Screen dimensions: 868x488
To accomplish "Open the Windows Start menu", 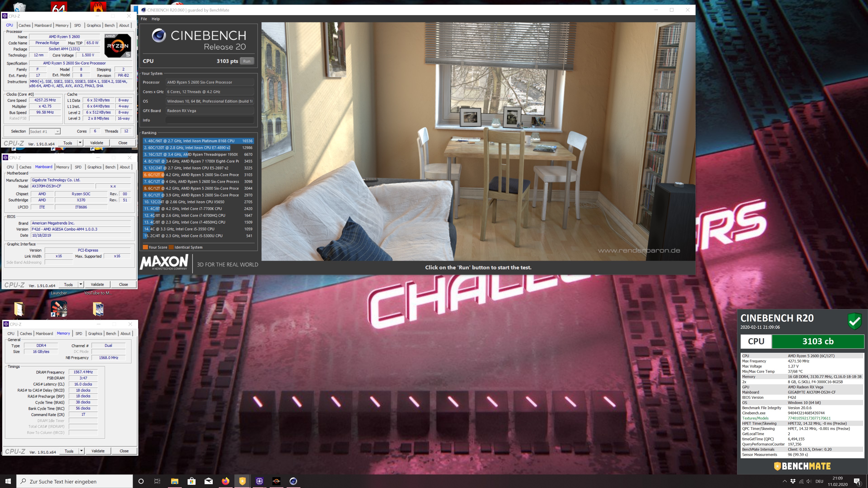I will point(8,481).
